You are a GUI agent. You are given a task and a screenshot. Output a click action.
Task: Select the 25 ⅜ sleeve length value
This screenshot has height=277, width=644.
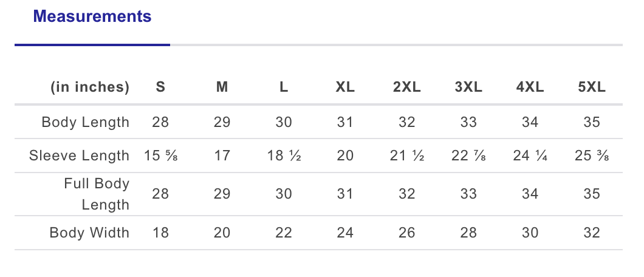tap(591, 156)
